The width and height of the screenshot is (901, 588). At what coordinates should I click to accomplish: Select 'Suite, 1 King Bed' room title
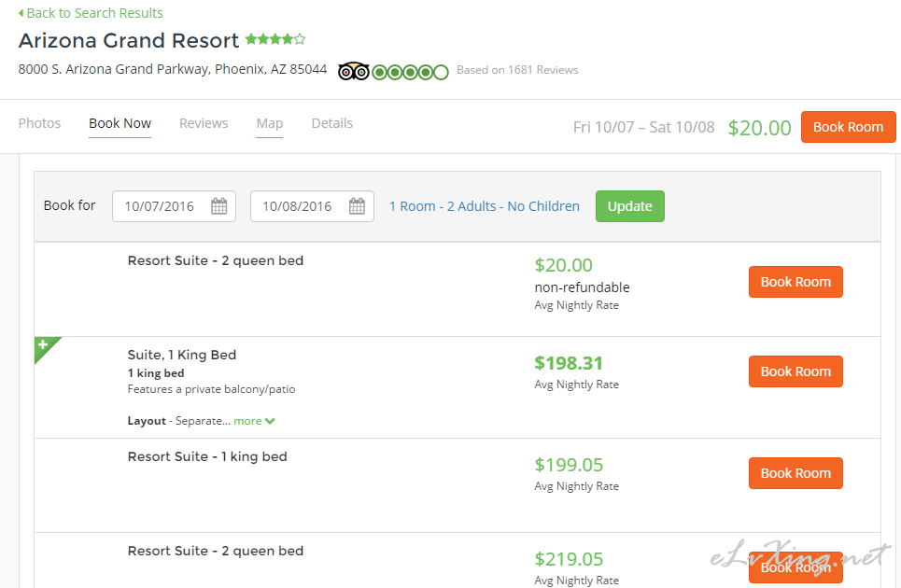point(181,355)
